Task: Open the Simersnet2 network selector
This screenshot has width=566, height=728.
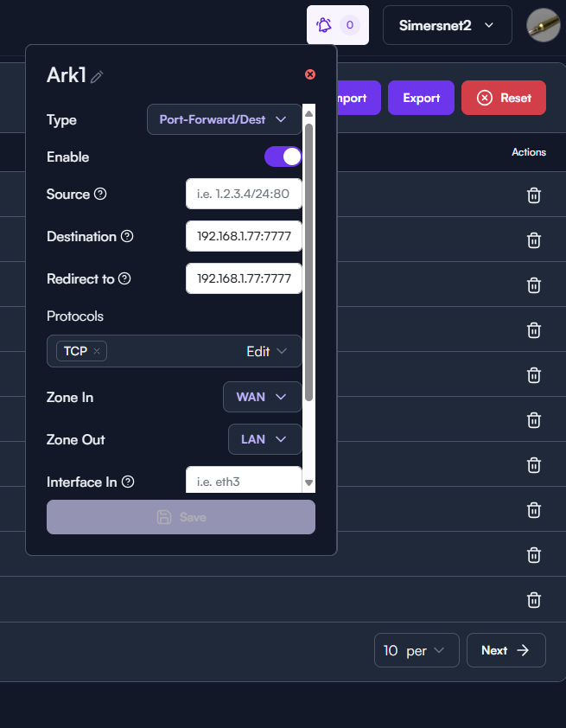Action: pyautogui.click(x=448, y=25)
